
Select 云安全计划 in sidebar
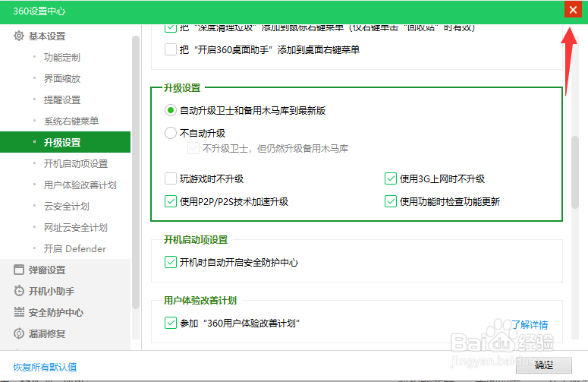(65, 206)
